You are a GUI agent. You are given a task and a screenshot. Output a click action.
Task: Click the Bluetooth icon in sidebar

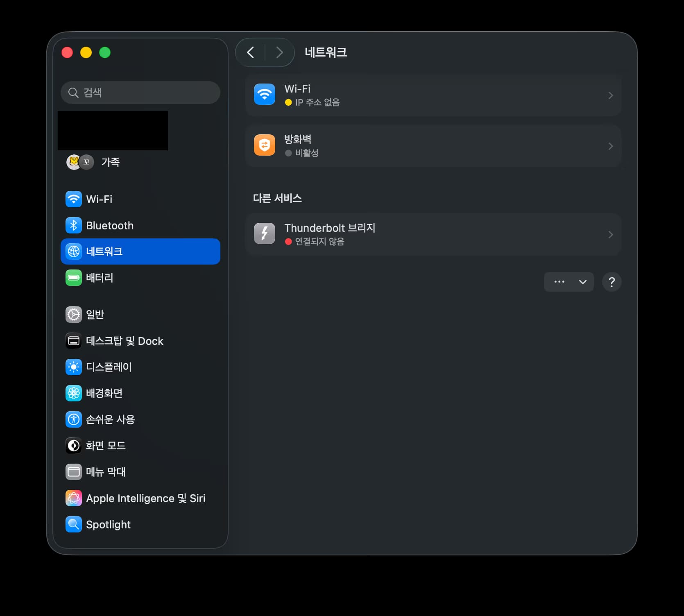click(x=74, y=226)
